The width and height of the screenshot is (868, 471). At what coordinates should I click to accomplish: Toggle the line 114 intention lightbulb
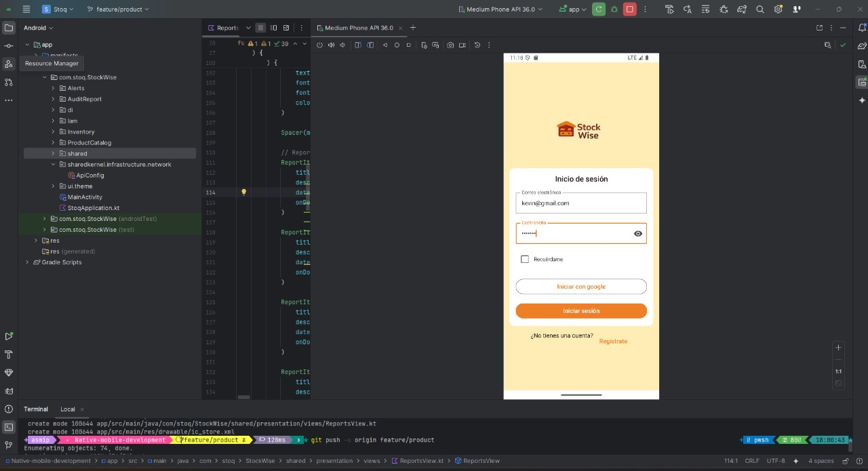pos(244,192)
